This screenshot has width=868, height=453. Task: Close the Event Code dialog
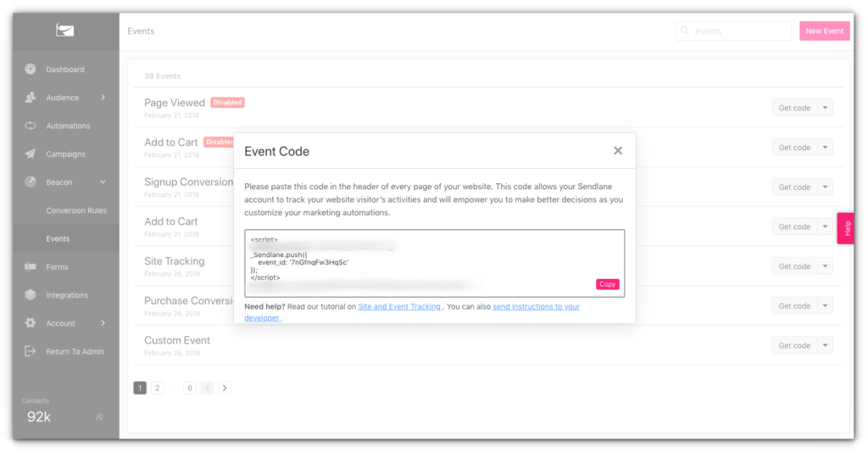[618, 151]
